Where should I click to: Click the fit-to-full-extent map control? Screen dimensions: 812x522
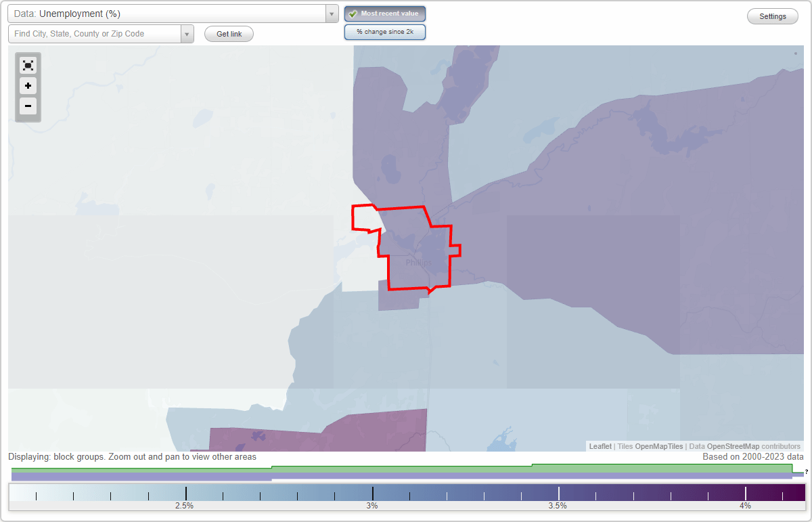(28, 65)
